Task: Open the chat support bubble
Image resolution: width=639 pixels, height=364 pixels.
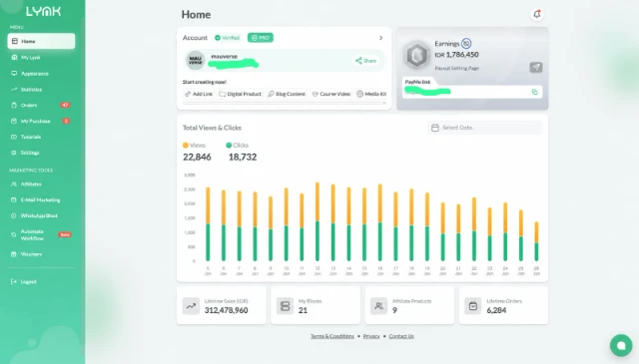Action: click(x=621, y=345)
